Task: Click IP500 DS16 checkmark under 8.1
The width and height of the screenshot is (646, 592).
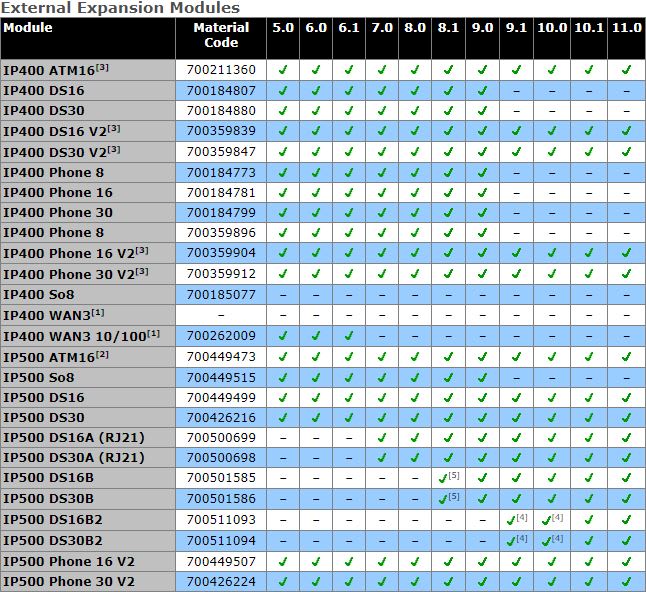Action: coord(448,398)
